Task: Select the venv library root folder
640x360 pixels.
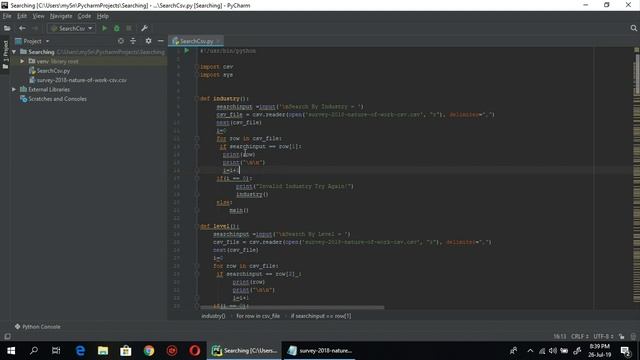Action: pyautogui.click(x=53, y=61)
